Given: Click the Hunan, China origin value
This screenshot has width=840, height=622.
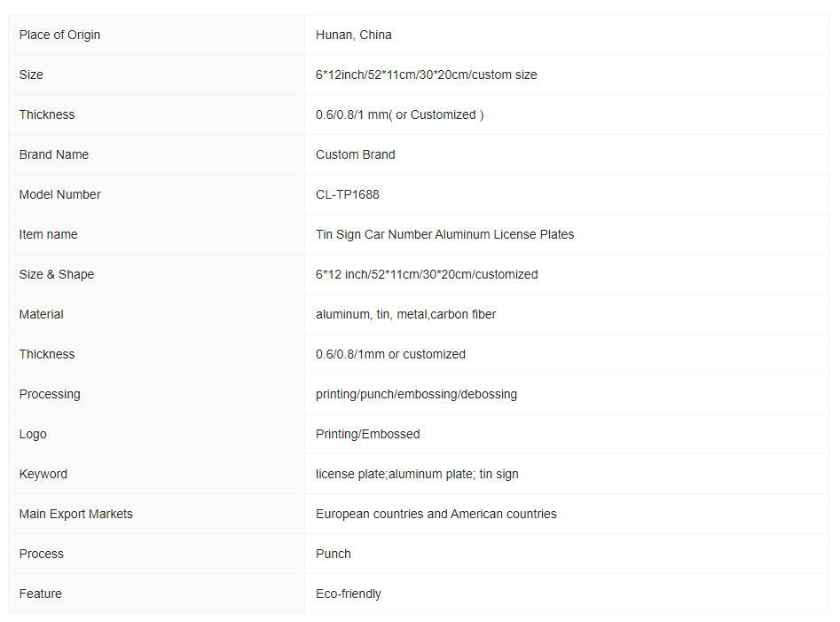Looking at the screenshot, I should (x=354, y=35).
